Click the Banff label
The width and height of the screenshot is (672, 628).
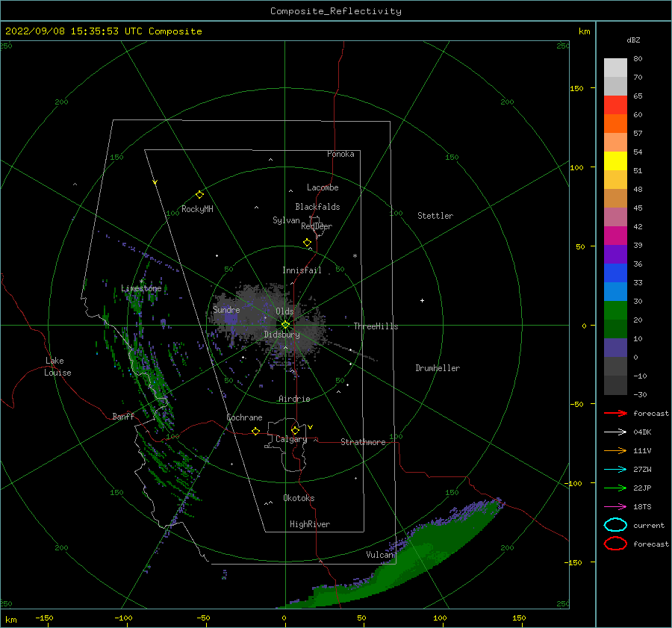click(123, 416)
